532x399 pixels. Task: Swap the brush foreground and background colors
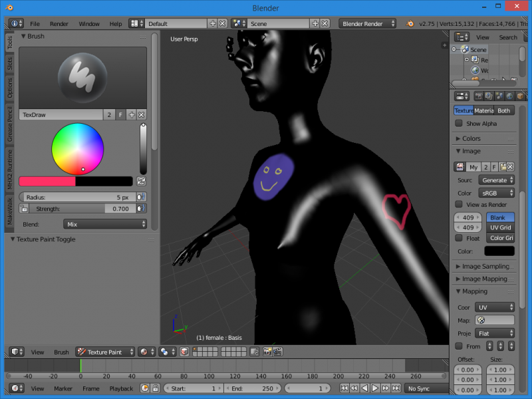[x=141, y=181]
